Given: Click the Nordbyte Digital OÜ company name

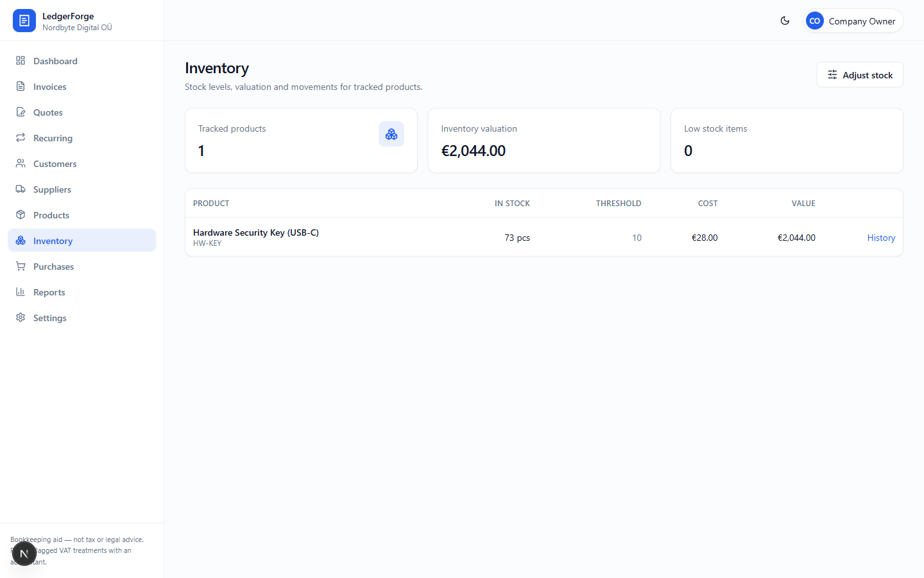Looking at the screenshot, I should coord(77,28).
